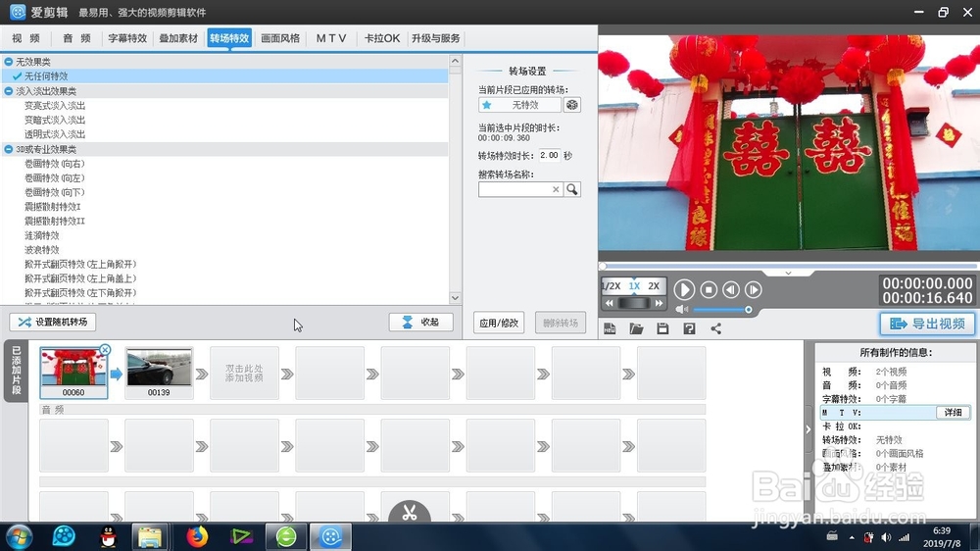Select 掀开式翻页特效 (左上角盖上)

click(x=80, y=279)
